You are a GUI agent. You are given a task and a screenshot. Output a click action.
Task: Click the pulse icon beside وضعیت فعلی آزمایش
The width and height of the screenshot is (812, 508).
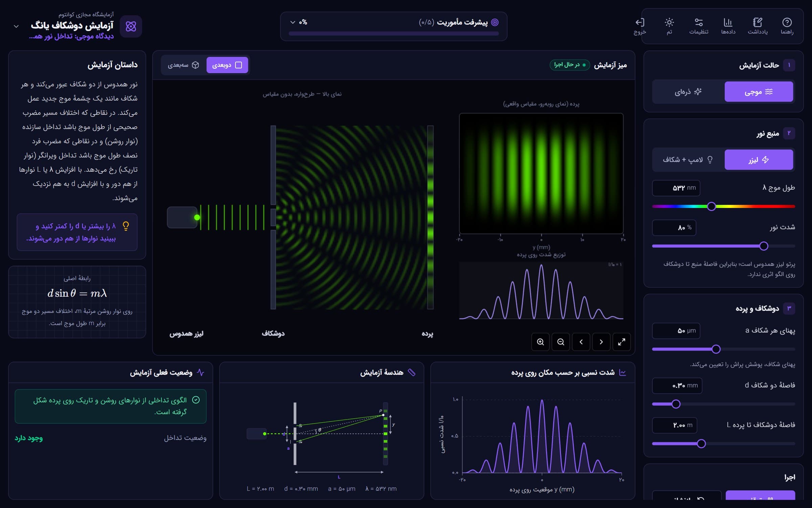click(201, 373)
